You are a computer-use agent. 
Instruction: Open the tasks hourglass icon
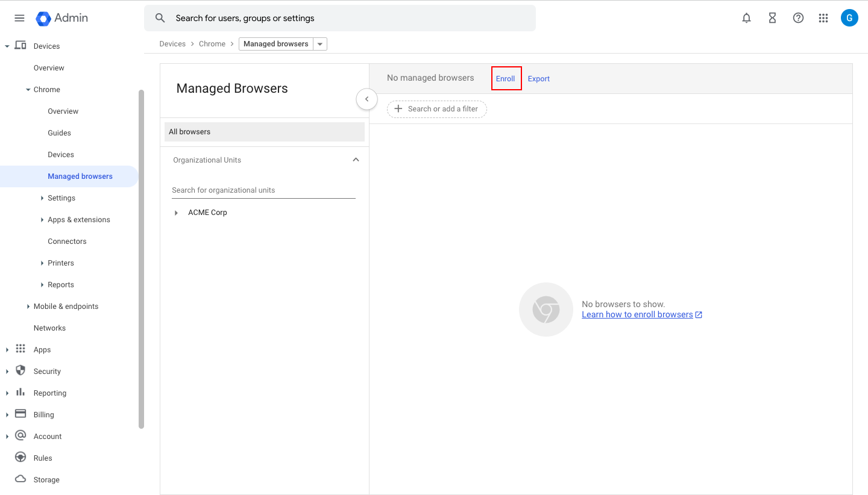pos(772,18)
